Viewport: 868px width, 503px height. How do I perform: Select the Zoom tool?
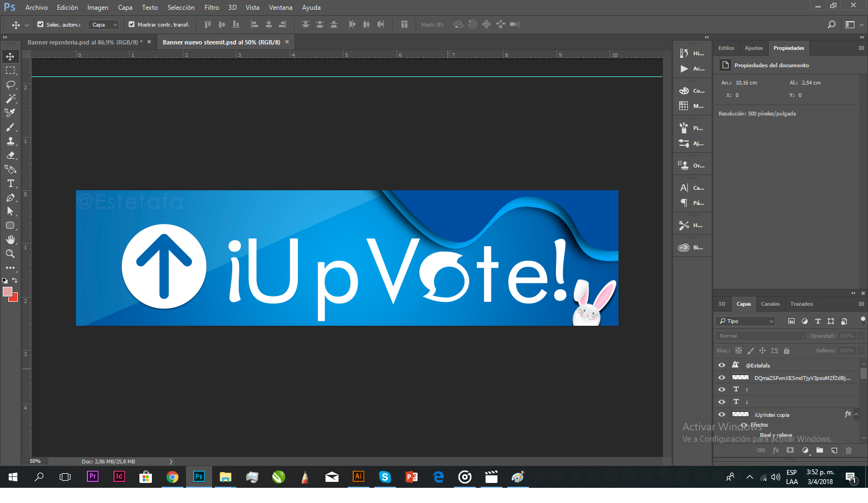tap(10, 254)
